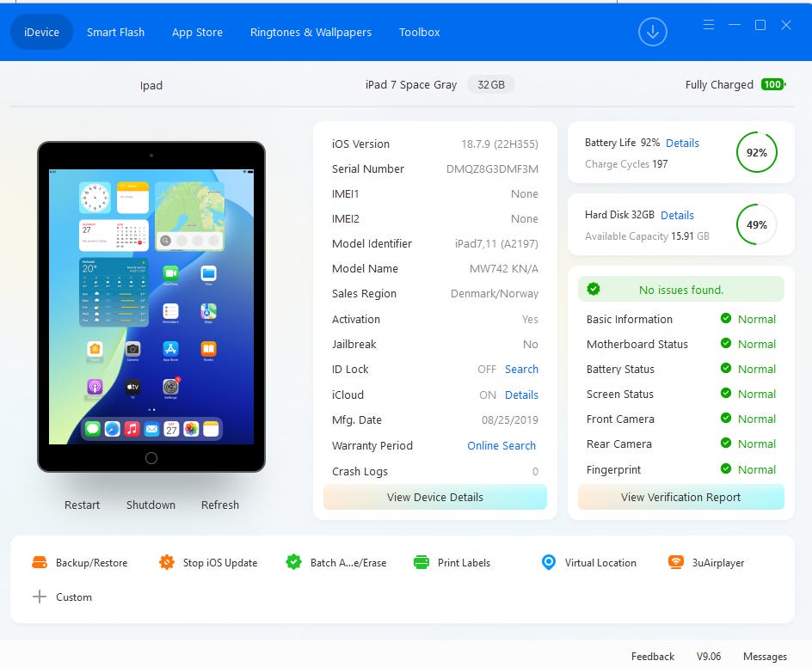Screen dimensions: 812x667
Task: Open View Verification Report
Action: click(680, 497)
